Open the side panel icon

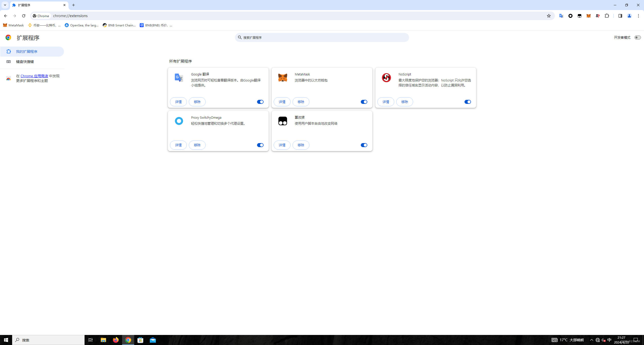(x=620, y=16)
